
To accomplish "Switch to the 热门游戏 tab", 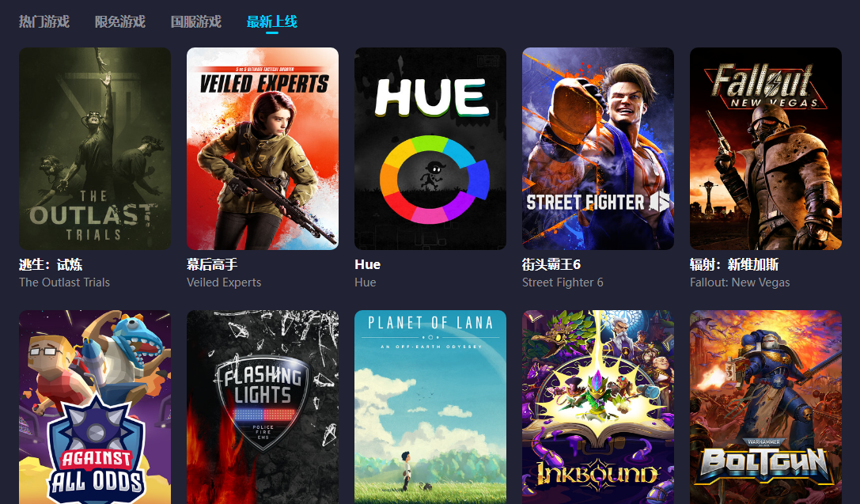I will (x=44, y=22).
